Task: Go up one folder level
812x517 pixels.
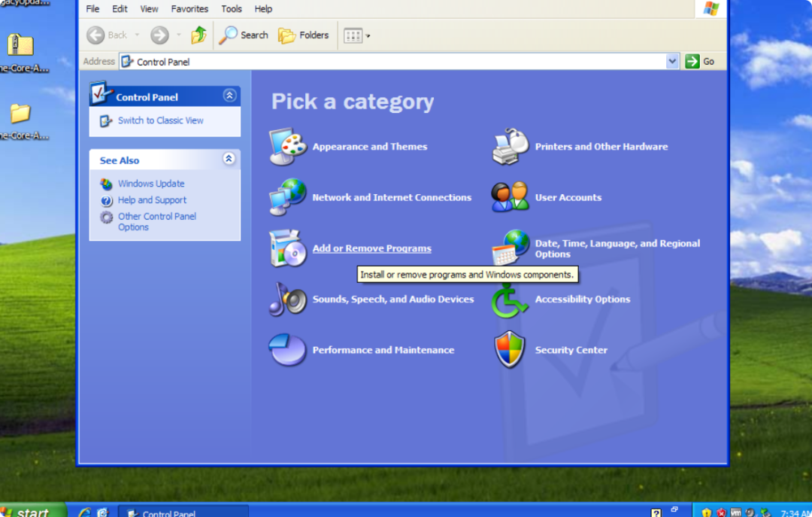Action: pyautogui.click(x=198, y=35)
